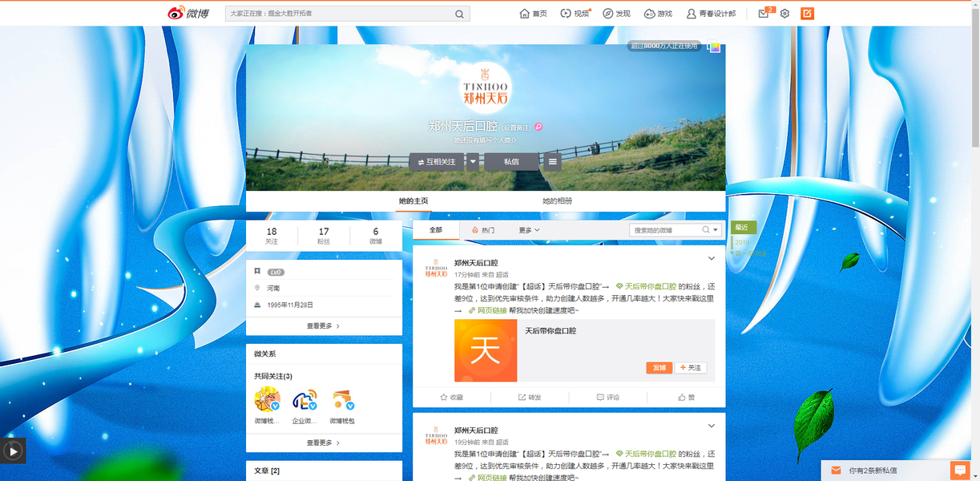This screenshot has width=980, height=481.
Task: Click the 共同关注(3) heading
Action: click(273, 376)
